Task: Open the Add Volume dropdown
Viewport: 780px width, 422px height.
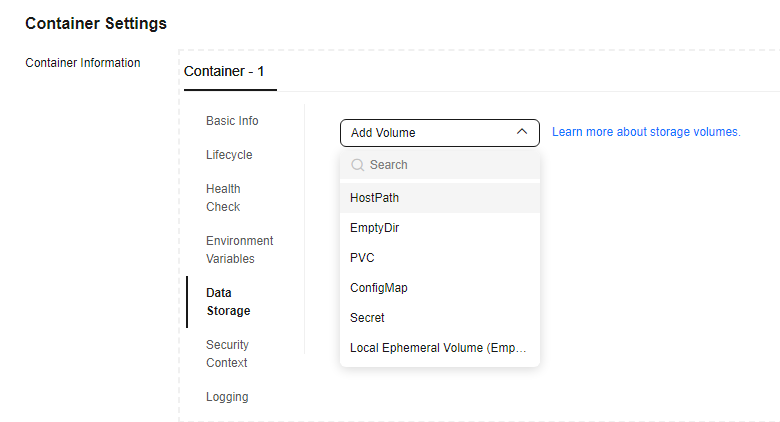Action: click(440, 133)
